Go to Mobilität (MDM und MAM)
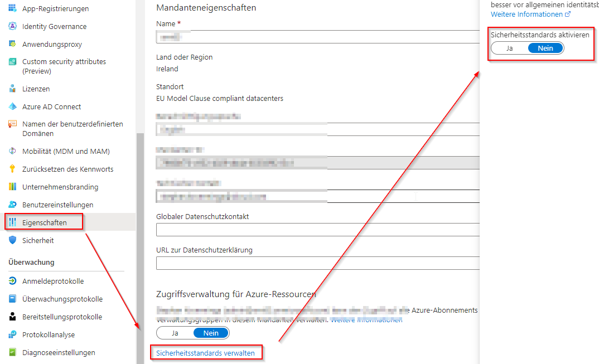The height and width of the screenshot is (364, 599). pyautogui.click(x=66, y=151)
